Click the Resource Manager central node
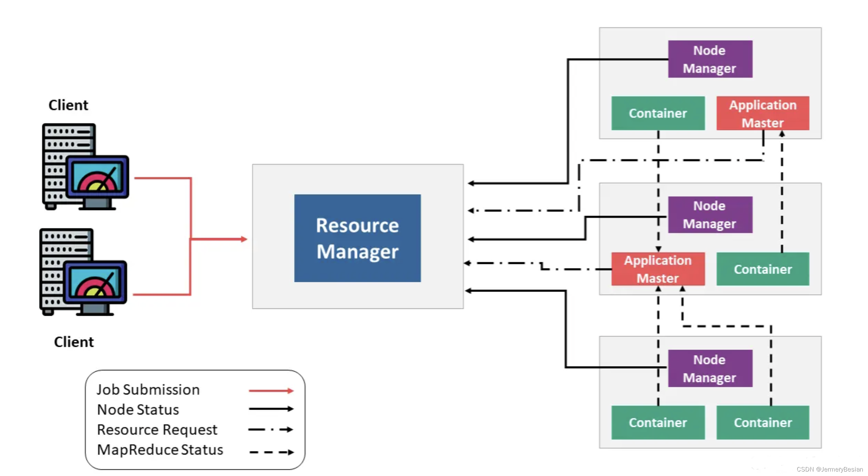The width and height of the screenshot is (868, 476). (358, 237)
